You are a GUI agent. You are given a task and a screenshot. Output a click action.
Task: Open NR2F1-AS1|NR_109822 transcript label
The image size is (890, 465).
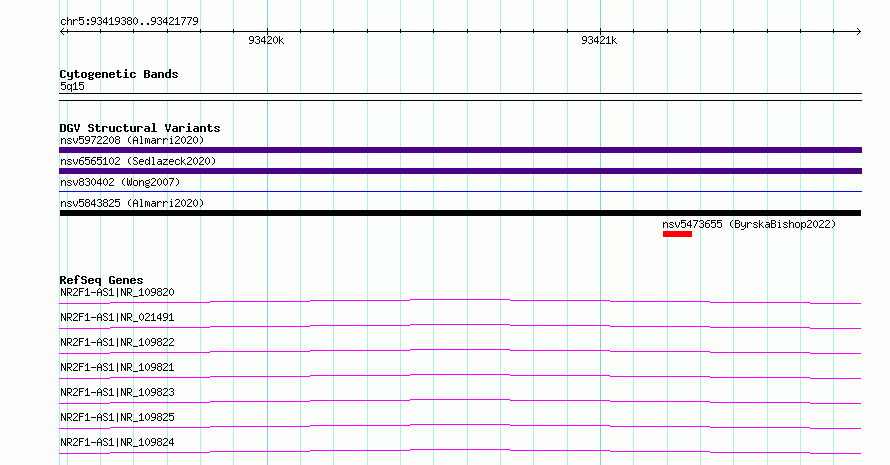[x=117, y=342]
